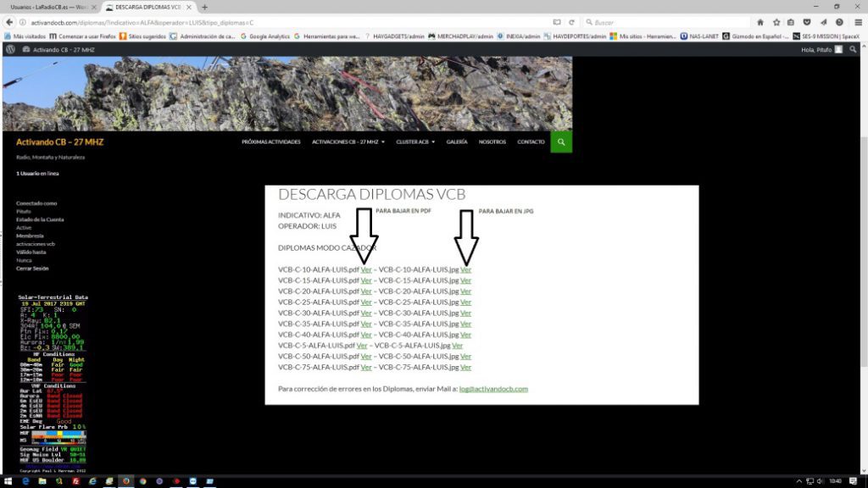Open the FileZilla icon in the taskbar
868x488 pixels.
[75, 481]
